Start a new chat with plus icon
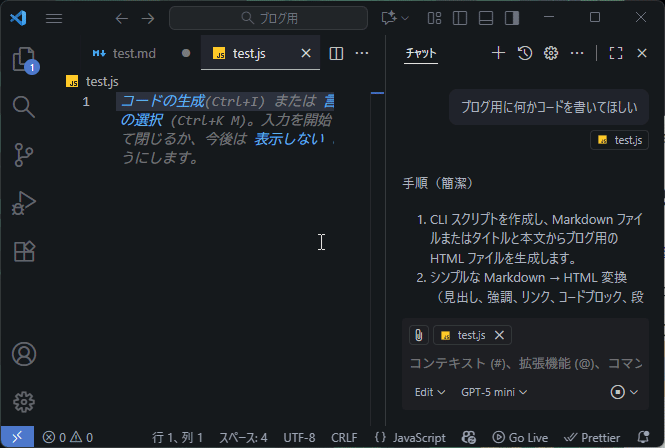The image size is (665, 448). (498, 53)
